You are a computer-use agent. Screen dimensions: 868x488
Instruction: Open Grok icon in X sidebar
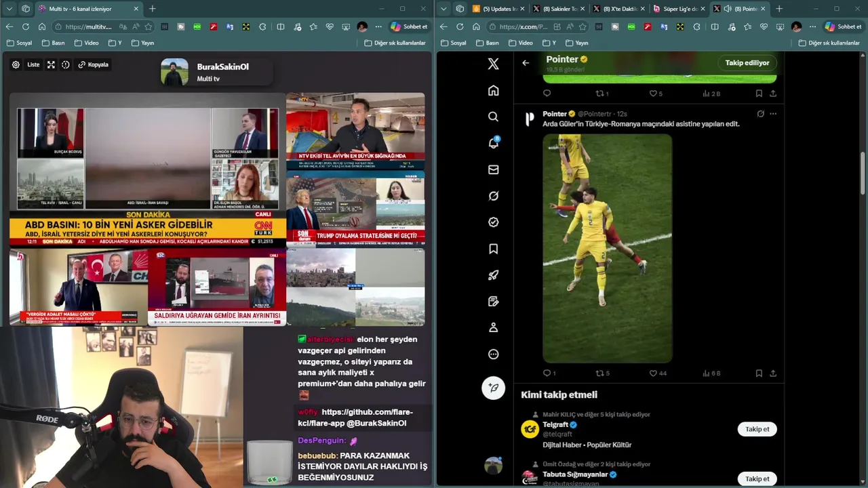[493, 196]
